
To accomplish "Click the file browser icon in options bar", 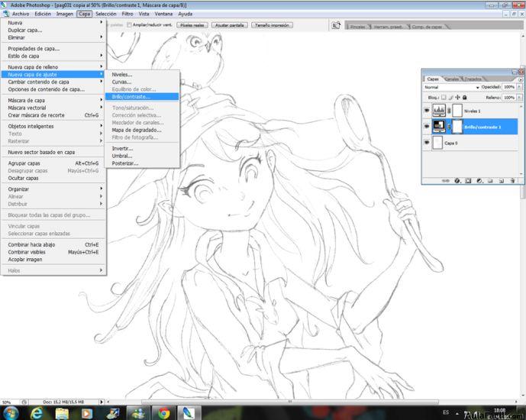I will point(336,25).
